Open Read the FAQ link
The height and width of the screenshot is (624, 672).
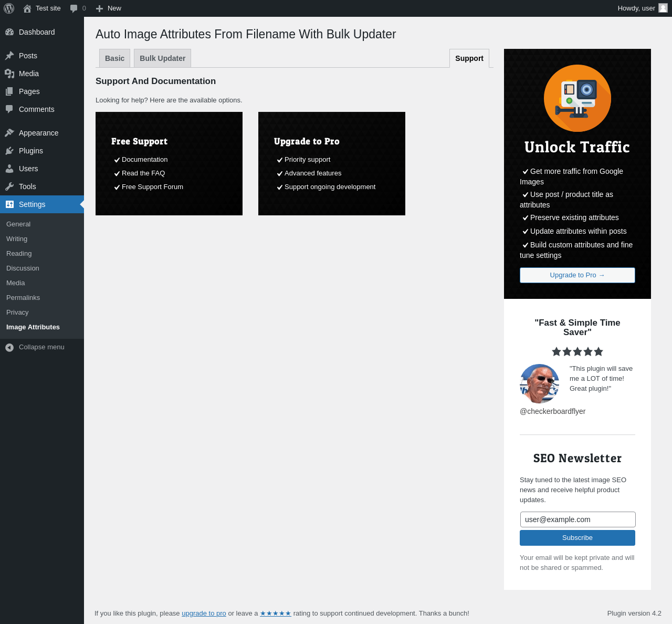click(143, 173)
